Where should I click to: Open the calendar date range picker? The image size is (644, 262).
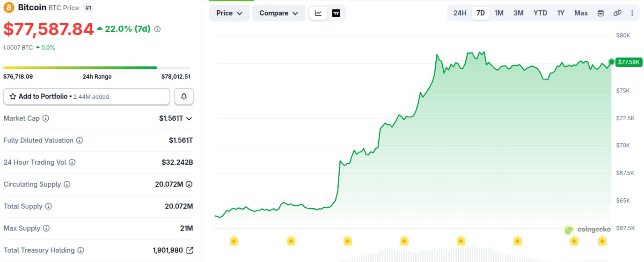[600, 13]
